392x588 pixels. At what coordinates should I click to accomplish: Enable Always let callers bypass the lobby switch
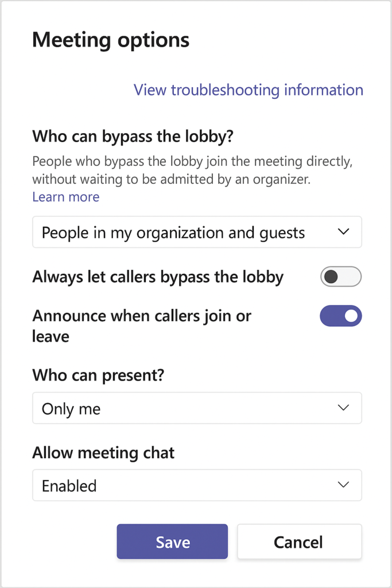tap(341, 277)
